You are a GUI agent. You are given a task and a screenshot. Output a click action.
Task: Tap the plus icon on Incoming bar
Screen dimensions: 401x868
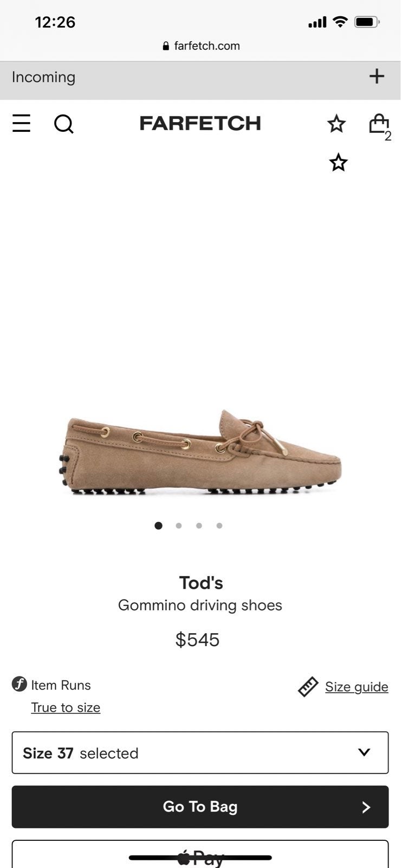377,76
